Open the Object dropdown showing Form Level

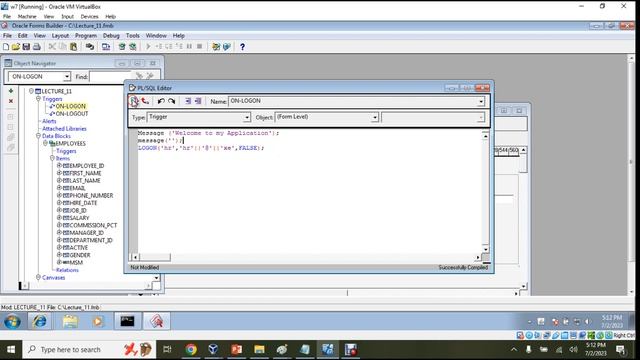[x=375, y=118]
